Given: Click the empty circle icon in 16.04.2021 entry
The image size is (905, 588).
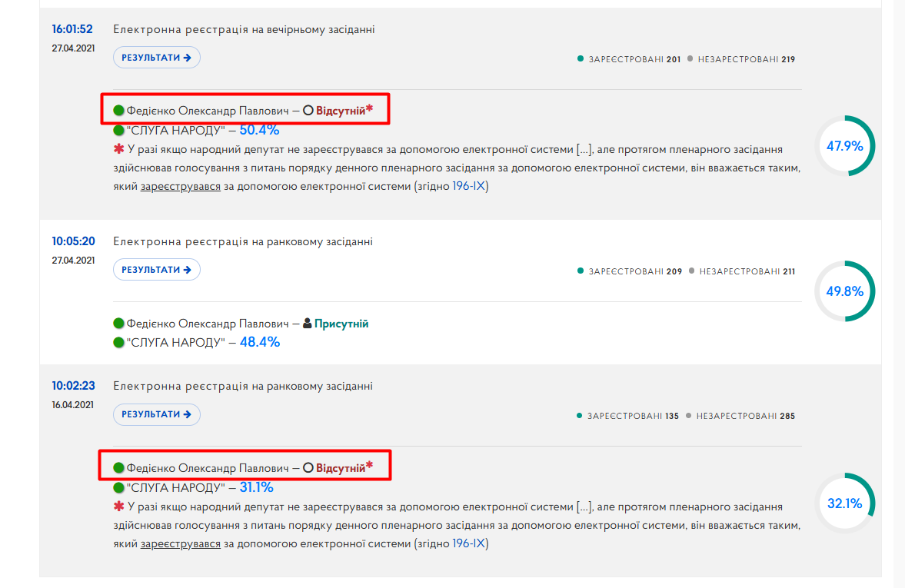Looking at the screenshot, I should (x=308, y=467).
